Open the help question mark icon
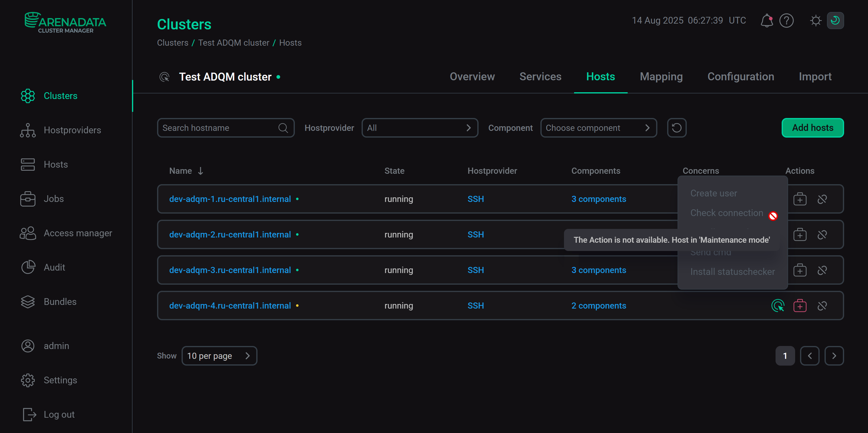The image size is (868, 433). pyautogui.click(x=786, y=21)
